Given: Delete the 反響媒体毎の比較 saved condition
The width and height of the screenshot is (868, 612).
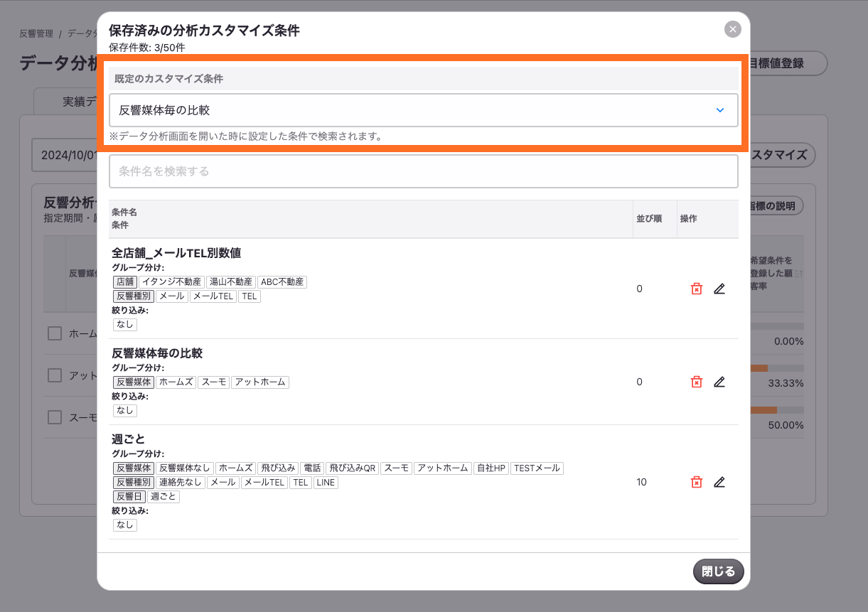Looking at the screenshot, I should click(x=697, y=382).
